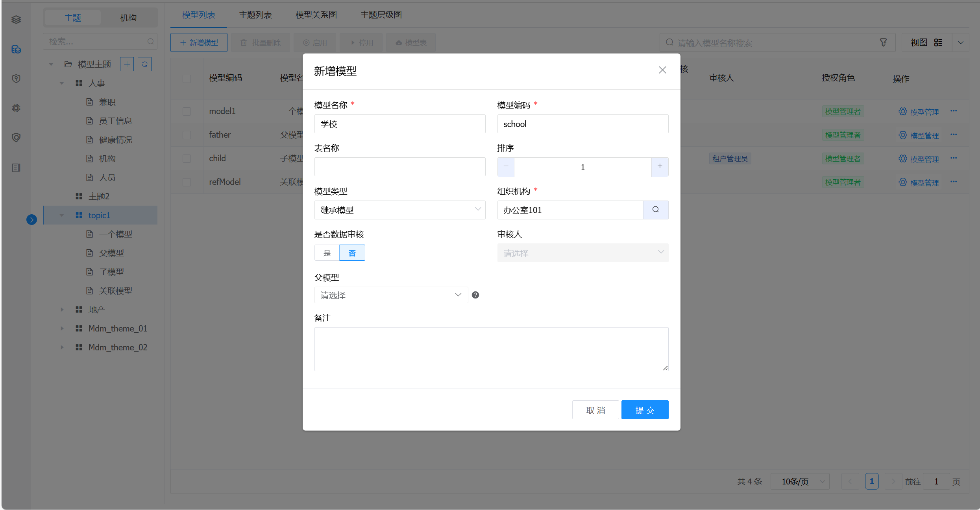The height and width of the screenshot is (510, 980).
Task: Open the shield location sidebar icon
Action: (16, 79)
